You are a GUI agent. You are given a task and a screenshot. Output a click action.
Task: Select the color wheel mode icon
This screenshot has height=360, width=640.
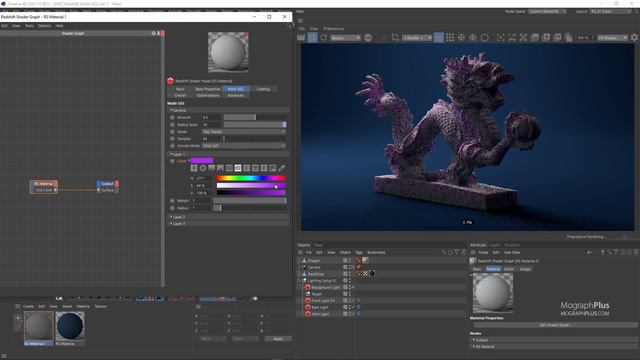click(x=203, y=168)
